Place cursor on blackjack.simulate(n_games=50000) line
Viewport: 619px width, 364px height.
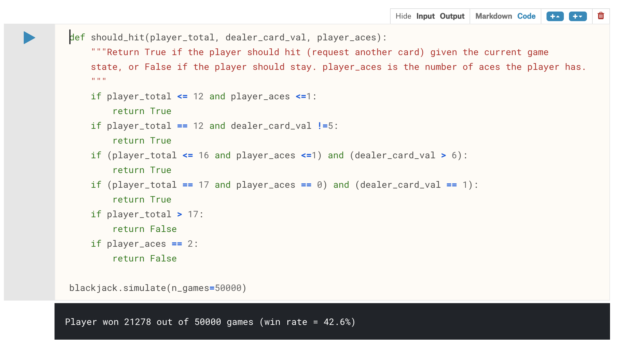[158, 288]
